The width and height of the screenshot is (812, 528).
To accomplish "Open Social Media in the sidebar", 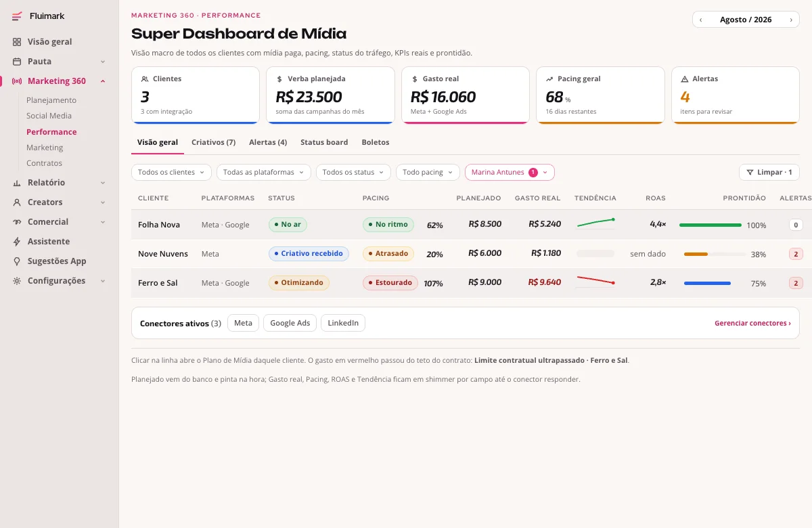I will (49, 116).
